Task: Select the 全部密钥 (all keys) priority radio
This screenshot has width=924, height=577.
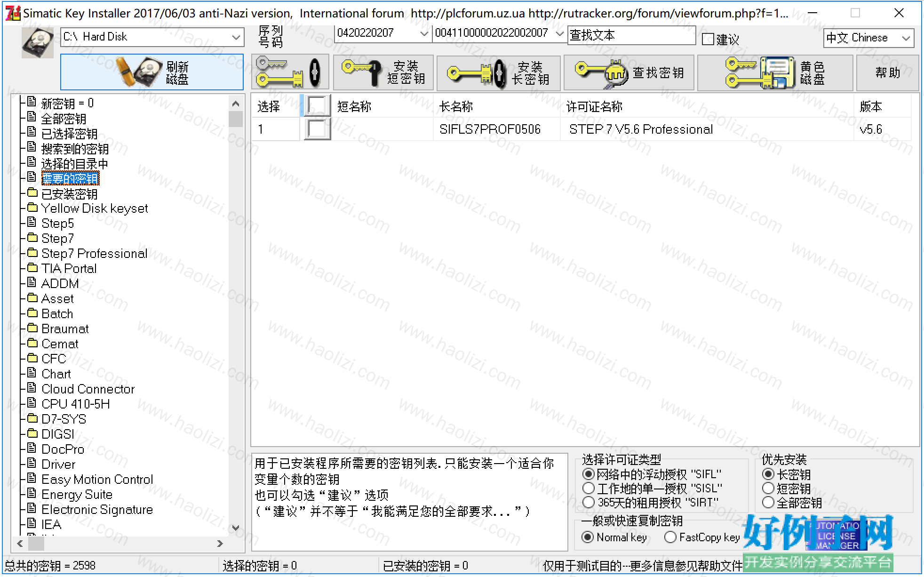Action: coord(768,502)
